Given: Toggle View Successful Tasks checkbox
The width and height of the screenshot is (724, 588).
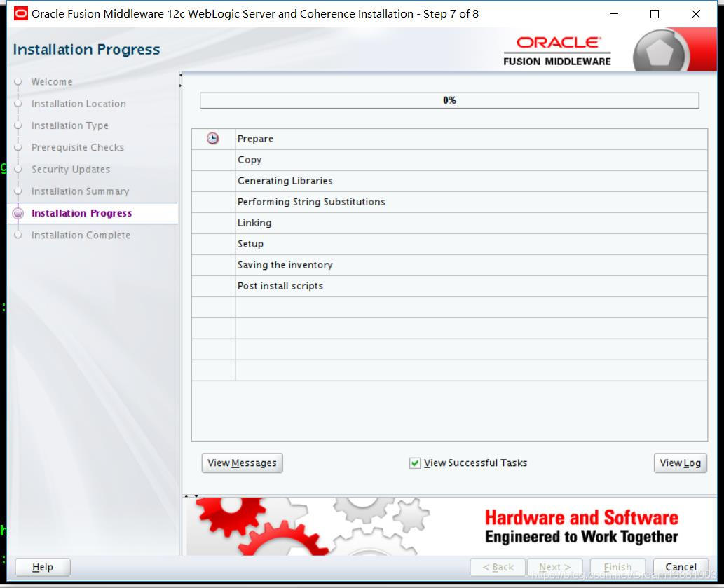Looking at the screenshot, I should [415, 463].
